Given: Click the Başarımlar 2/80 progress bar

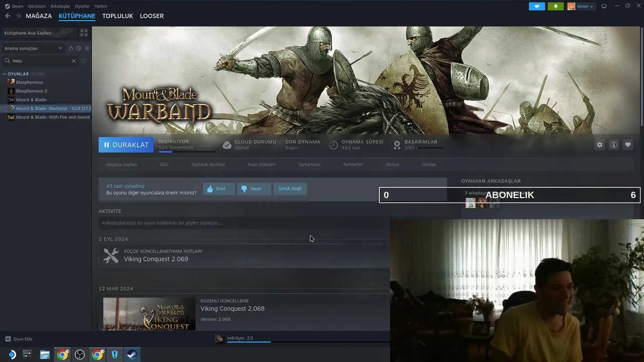Looking at the screenshot, I should point(430,148).
